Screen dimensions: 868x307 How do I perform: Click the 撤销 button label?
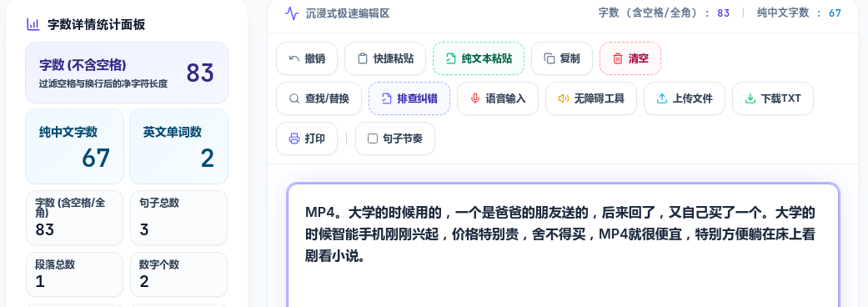315,58
